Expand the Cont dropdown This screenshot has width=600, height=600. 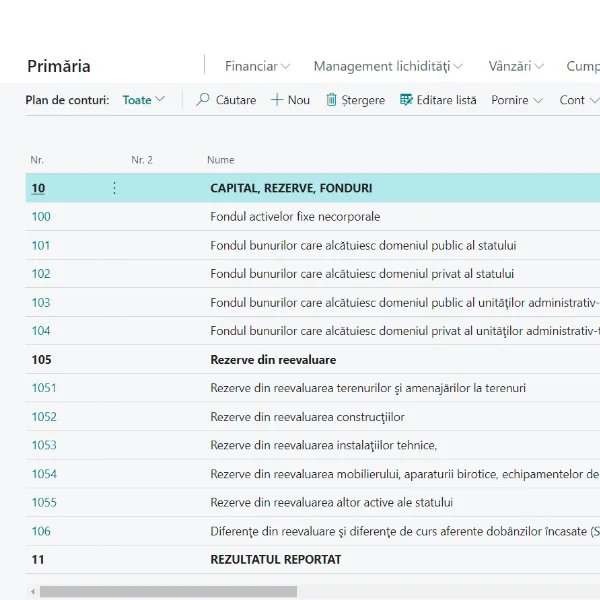(579, 100)
